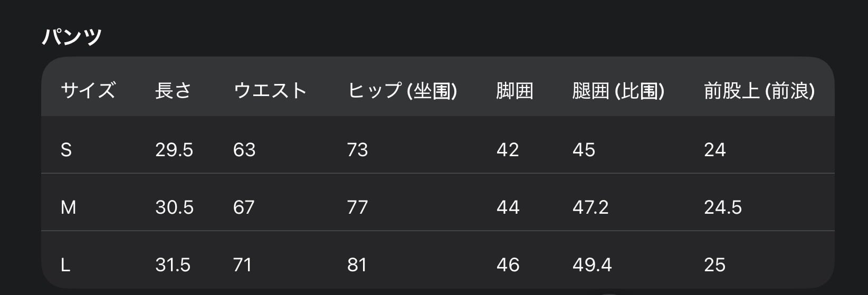
Task: Select the 前股上 (前浪) column header
Action: pyautogui.click(x=759, y=91)
